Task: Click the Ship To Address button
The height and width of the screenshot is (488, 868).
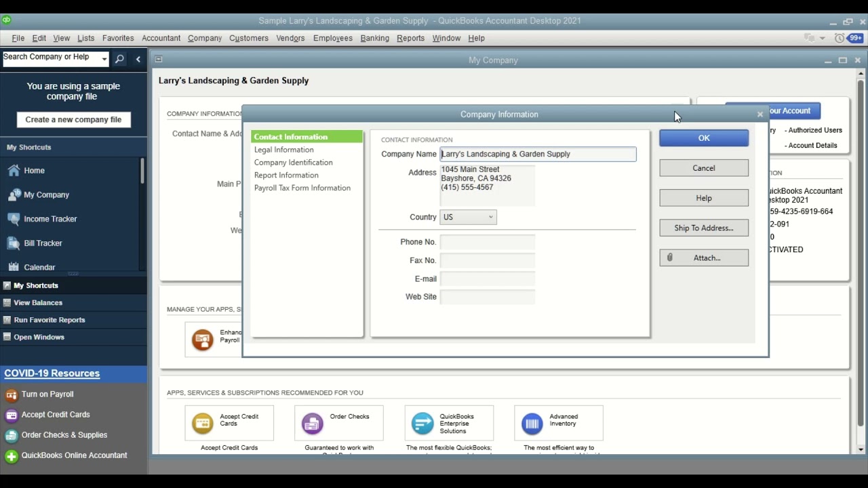Action: click(704, 228)
